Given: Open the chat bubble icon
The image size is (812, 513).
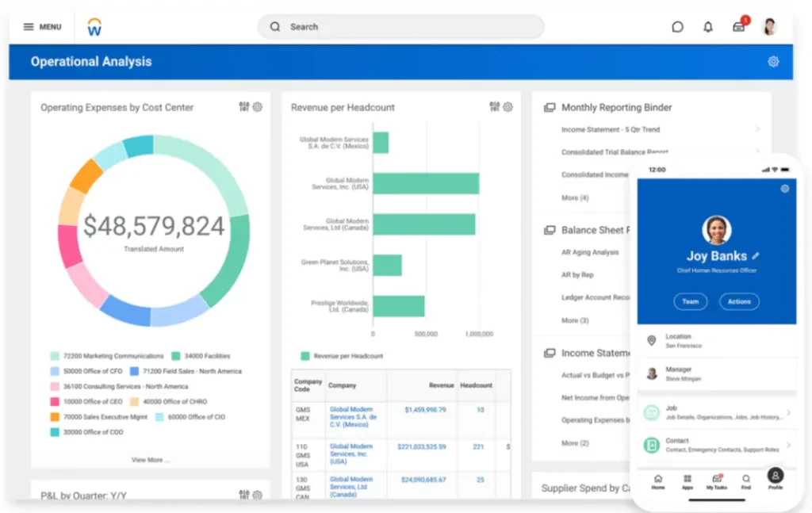Looking at the screenshot, I should 677,27.
